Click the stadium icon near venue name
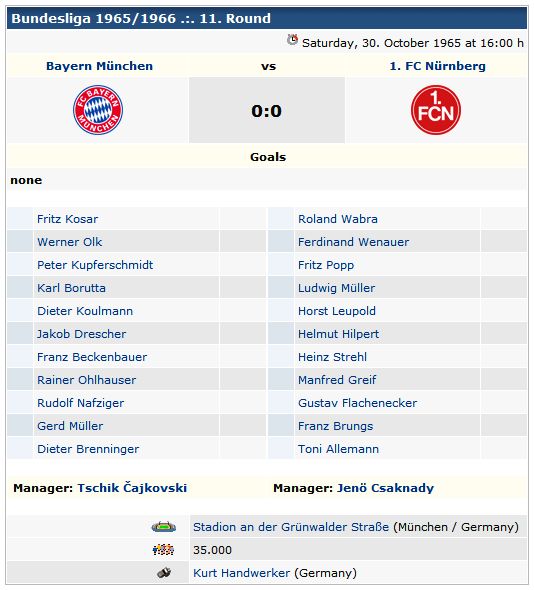Viewport: 534px width, 590px height. click(x=164, y=527)
